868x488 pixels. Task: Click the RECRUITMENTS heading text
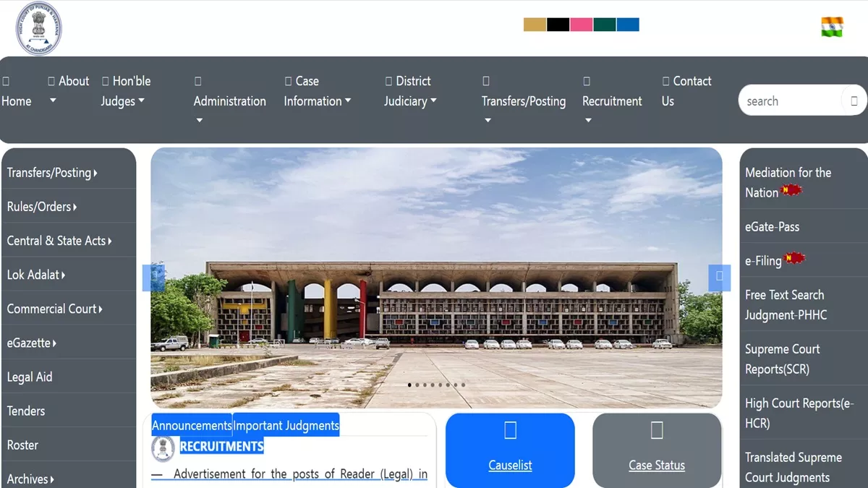(x=221, y=447)
